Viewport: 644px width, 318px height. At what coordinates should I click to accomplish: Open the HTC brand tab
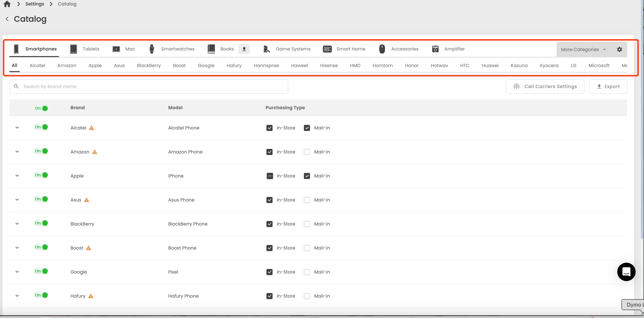coord(465,65)
